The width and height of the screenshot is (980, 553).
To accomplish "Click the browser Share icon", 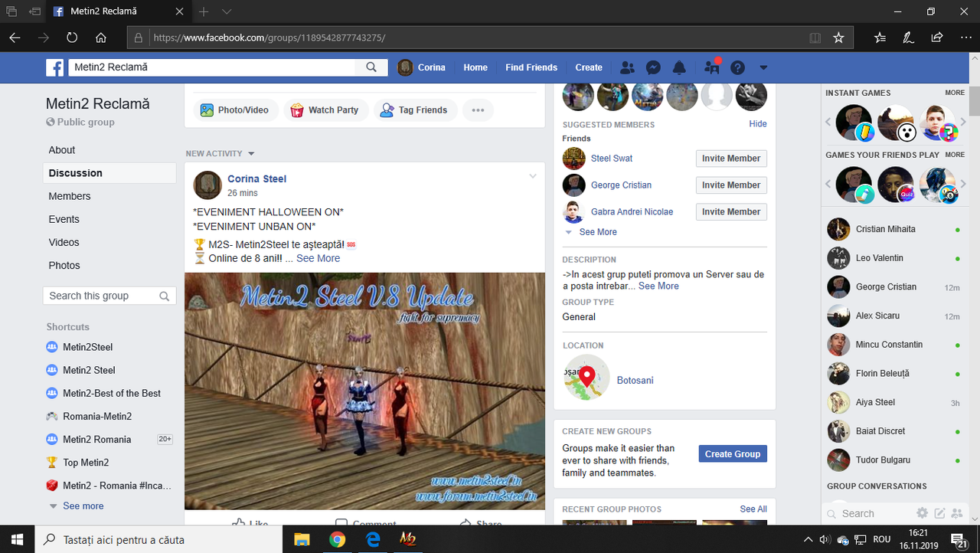I will tap(936, 38).
